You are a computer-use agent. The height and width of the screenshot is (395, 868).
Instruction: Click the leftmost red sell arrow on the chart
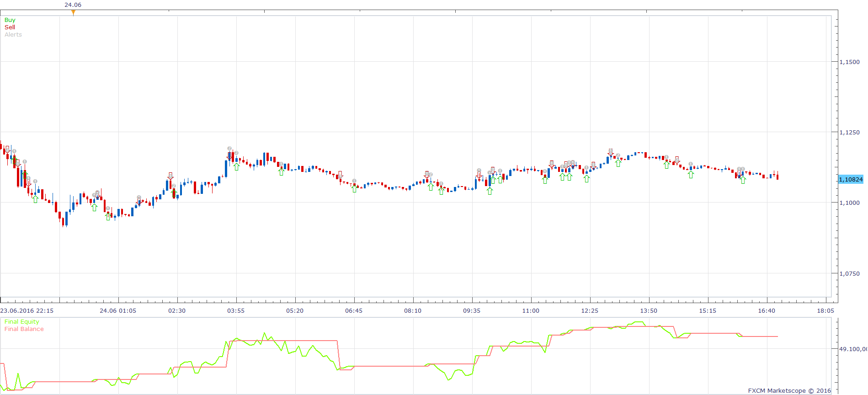7,149
